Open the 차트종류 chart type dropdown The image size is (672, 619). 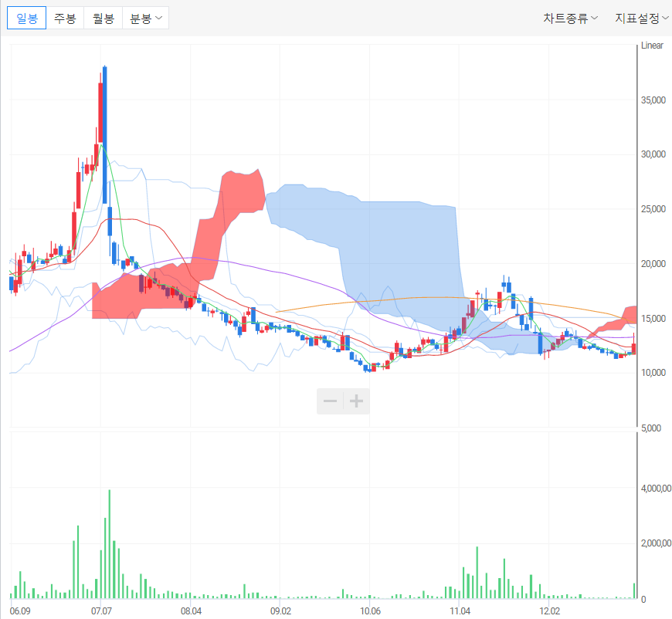point(570,18)
